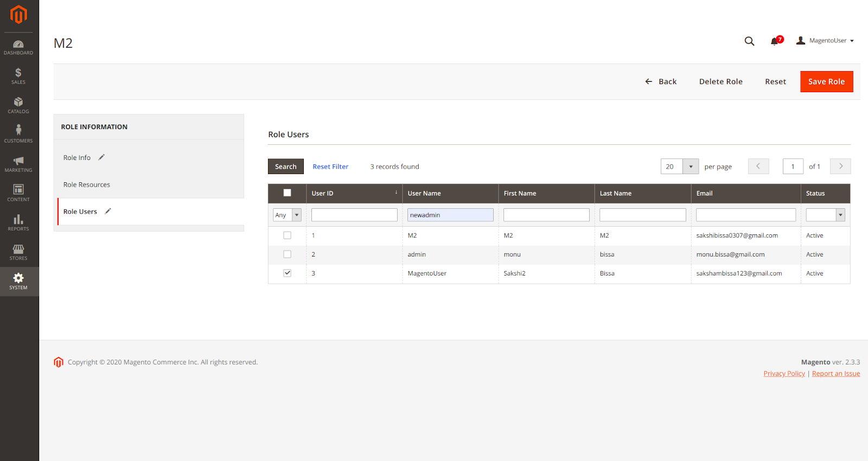The image size is (868, 461).
Task: Sort by Last Name column header
Action: [643, 193]
